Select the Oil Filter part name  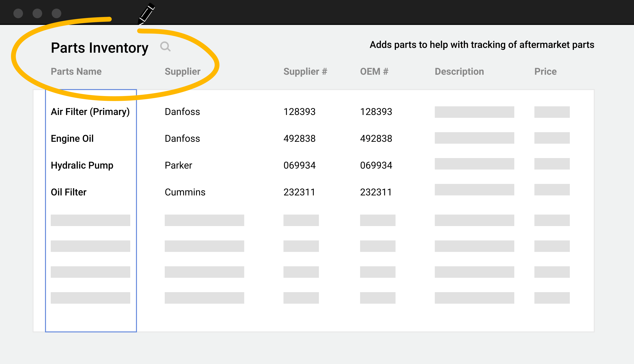[x=68, y=192]
